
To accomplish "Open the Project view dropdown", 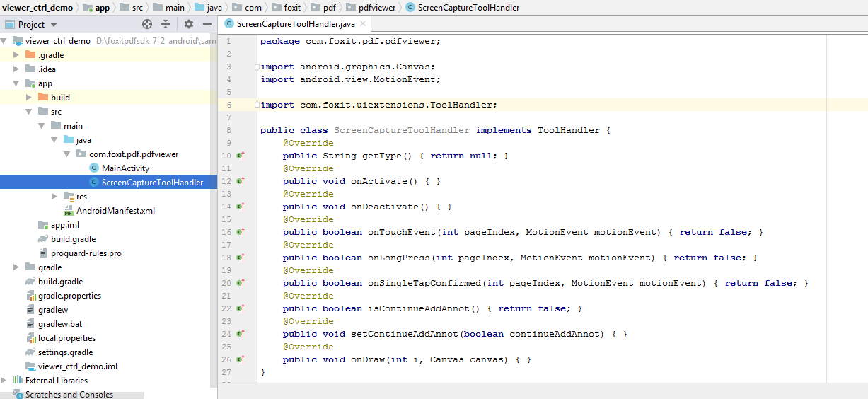I will [54, 25].
